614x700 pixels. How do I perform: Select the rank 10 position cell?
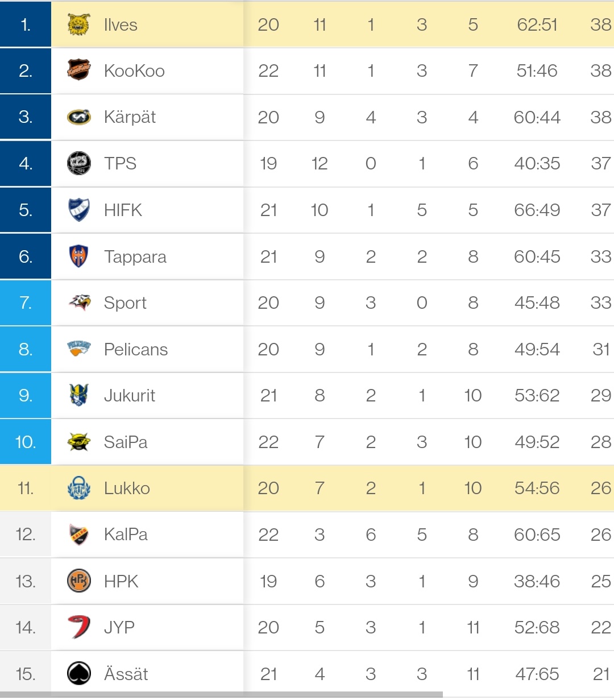[x=26, y=442]
